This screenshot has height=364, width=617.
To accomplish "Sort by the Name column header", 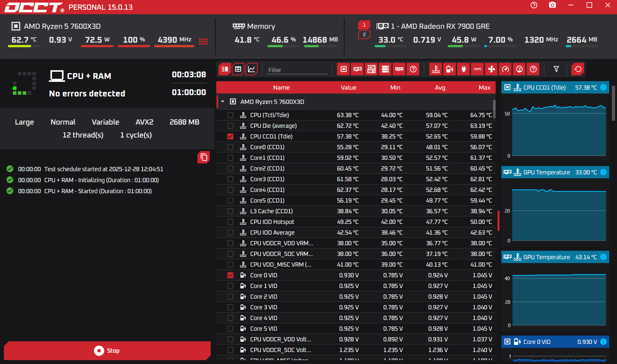I will pyautogui.click(x=281, y=87).
